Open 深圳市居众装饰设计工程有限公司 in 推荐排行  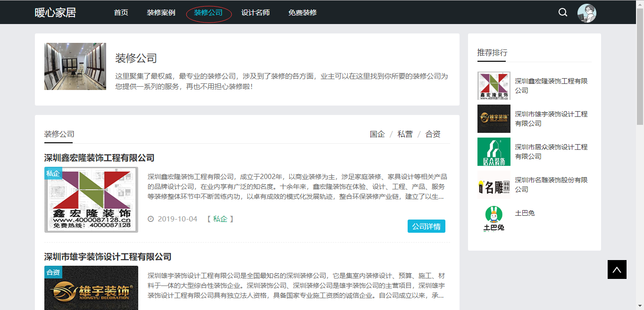[x=552, y=152]
